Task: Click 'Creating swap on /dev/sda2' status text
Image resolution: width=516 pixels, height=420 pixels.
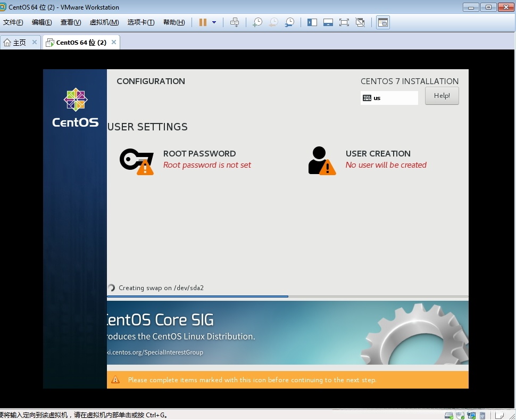Action: [161, 288]
